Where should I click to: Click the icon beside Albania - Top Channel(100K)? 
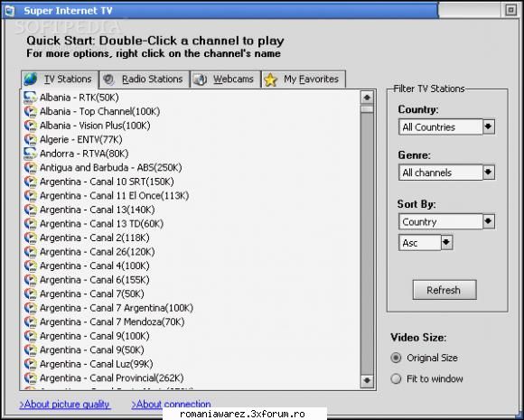click(x=30, y=112)
